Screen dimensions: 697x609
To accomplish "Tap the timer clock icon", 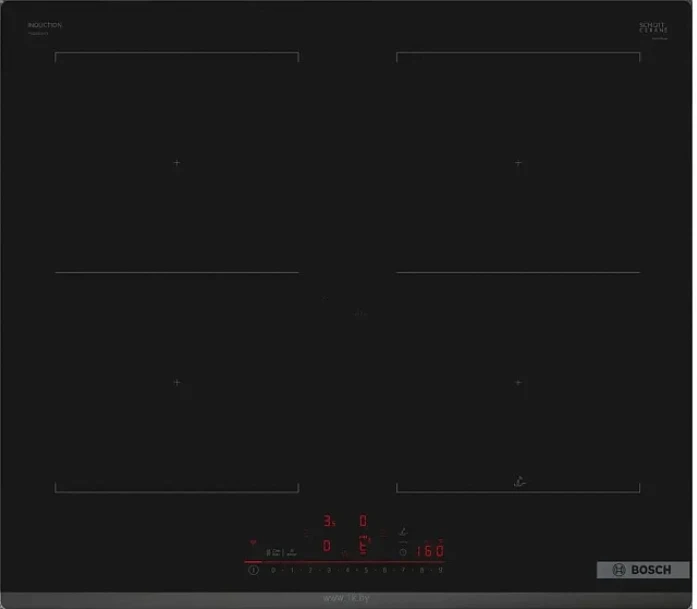I will tap(403, 552).
